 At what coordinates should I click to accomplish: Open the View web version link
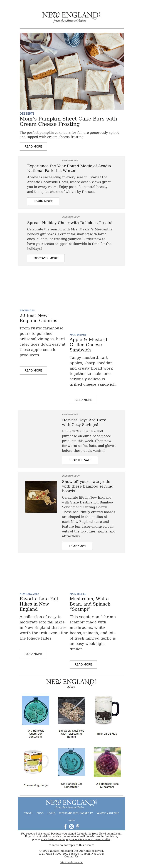[71, 862]
